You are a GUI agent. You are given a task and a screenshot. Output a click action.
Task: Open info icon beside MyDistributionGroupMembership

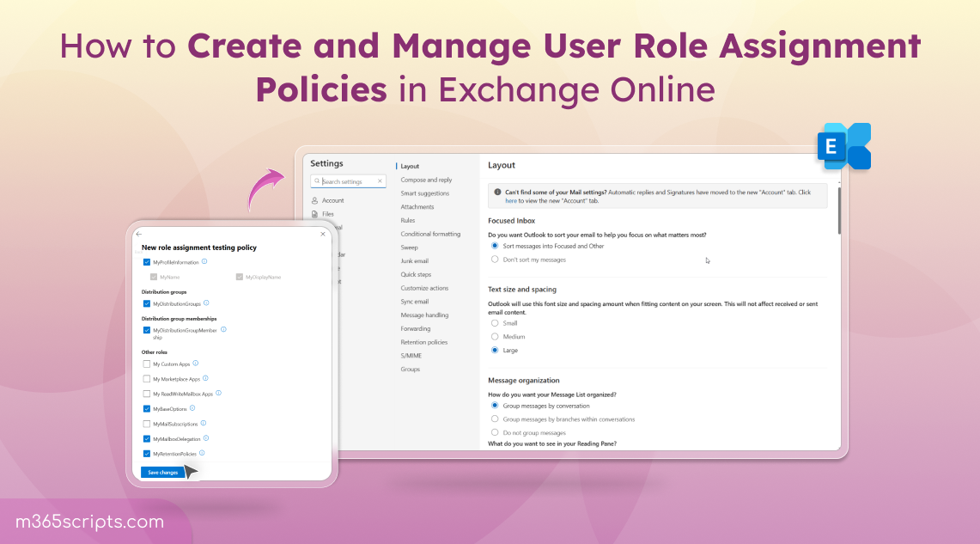pyautogui.click(x=224, y=329)
